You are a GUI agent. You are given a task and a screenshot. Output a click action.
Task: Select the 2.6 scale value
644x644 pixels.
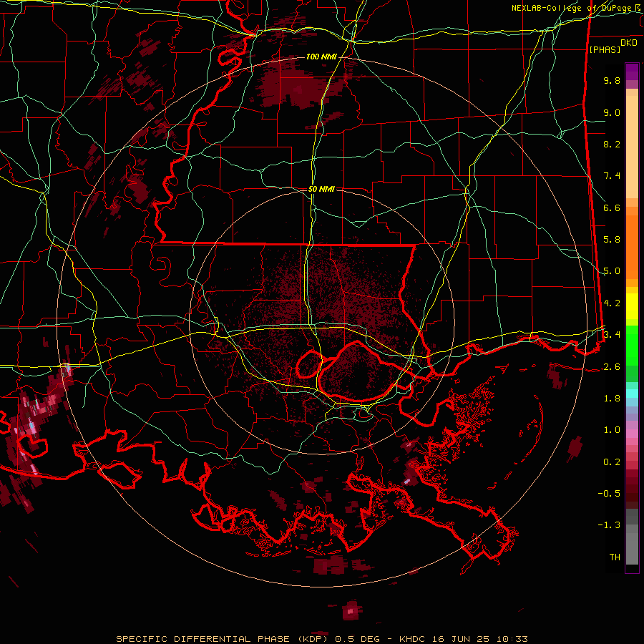pyautogui.click(x=612, y=367)
